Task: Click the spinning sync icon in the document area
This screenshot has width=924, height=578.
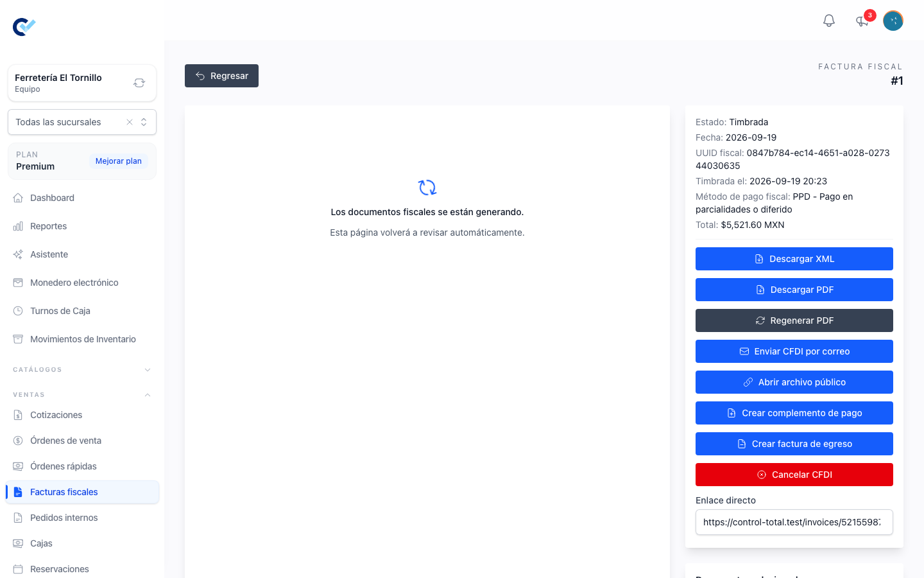Action: click(x=427, y=188)
